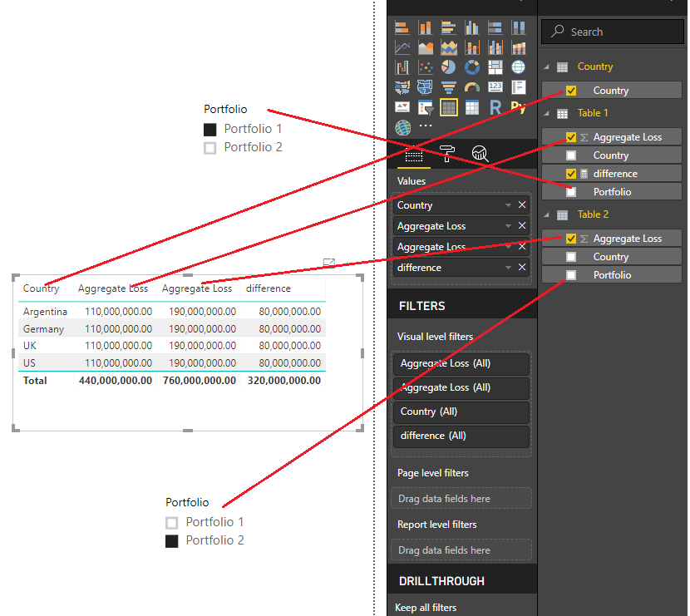Select the Treemap visual
690x616 pixels.
(495, 67)
